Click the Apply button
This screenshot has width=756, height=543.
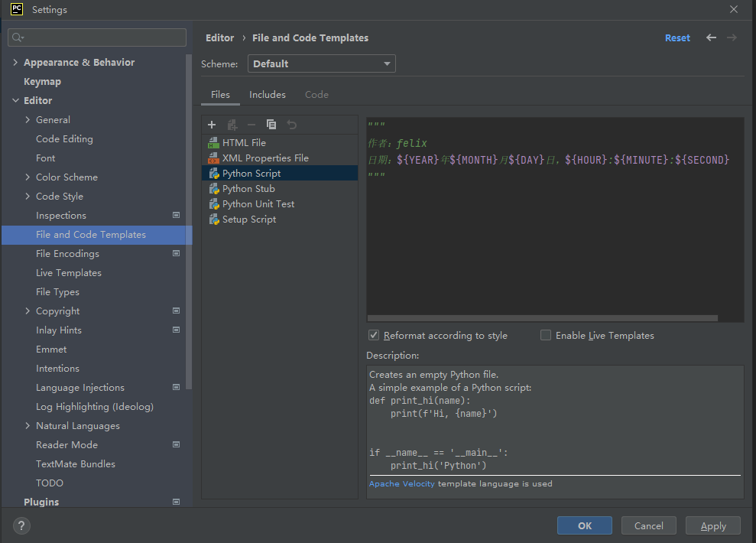click(x=712, y=525)
